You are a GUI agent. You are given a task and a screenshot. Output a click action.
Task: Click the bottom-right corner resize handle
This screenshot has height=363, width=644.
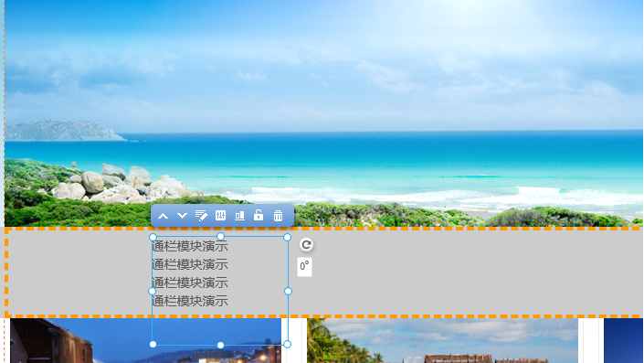287,344
